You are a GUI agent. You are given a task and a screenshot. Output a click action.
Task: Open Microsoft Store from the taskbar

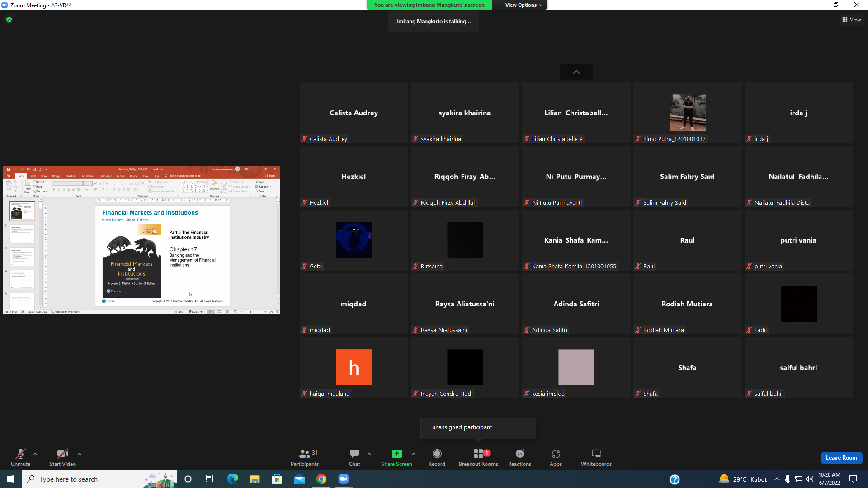coord(277,479)
